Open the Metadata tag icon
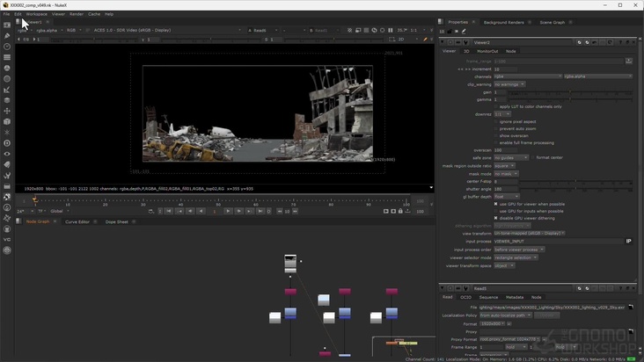This screenshot has height=362, width=644. (7, 164)
